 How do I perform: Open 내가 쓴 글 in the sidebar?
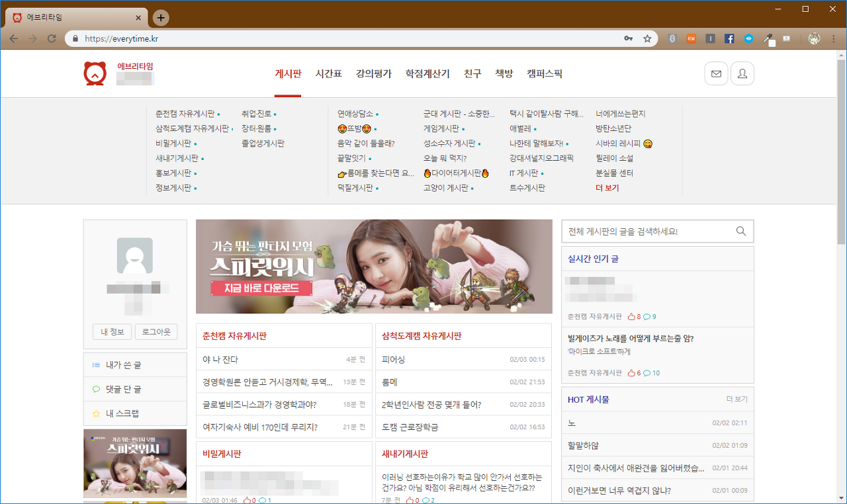coord(135,364)
